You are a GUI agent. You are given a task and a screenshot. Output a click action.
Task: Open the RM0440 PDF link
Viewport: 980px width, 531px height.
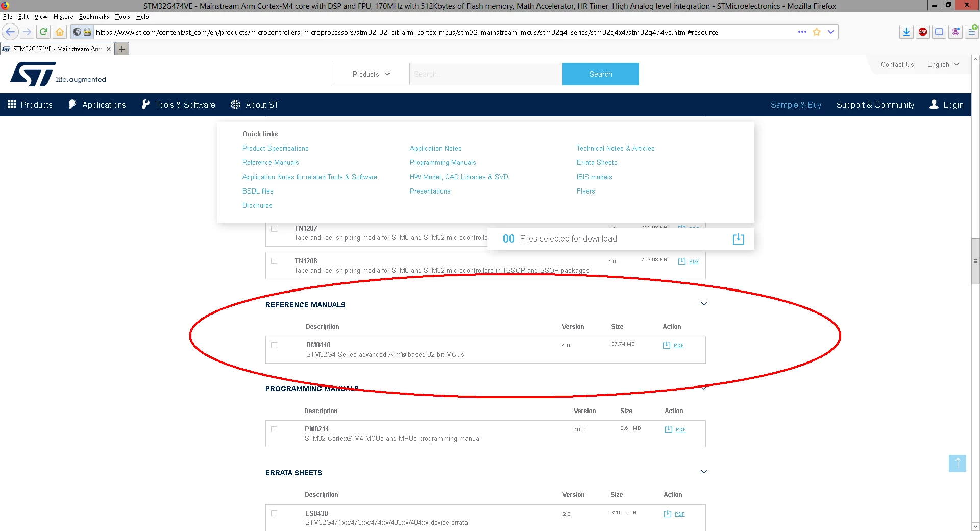pos(679,346)
